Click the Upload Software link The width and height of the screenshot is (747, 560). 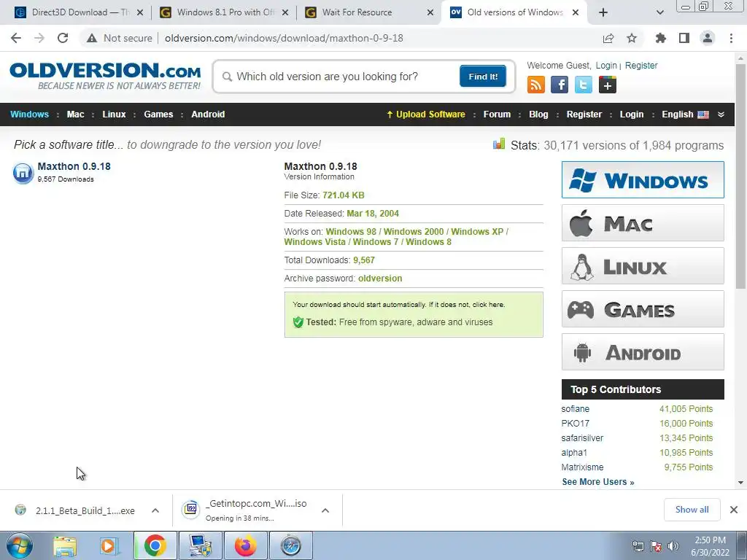(426, 114)
